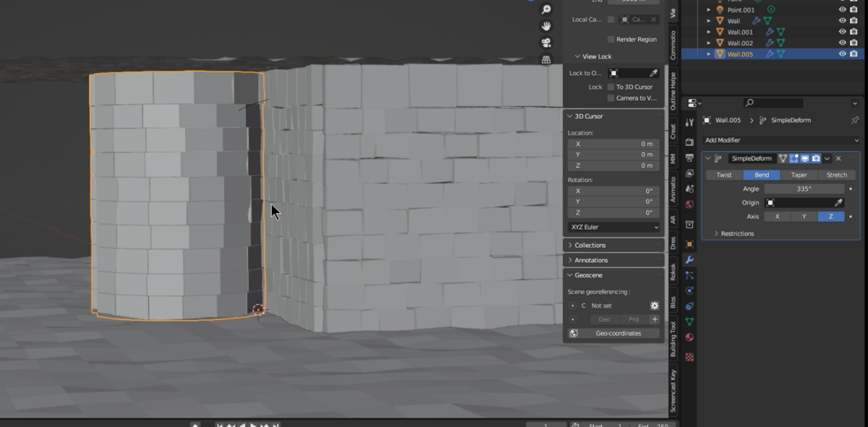
Task: Open the Object properties tab icon
Action: pyautogui.click(x=689, y=244)
